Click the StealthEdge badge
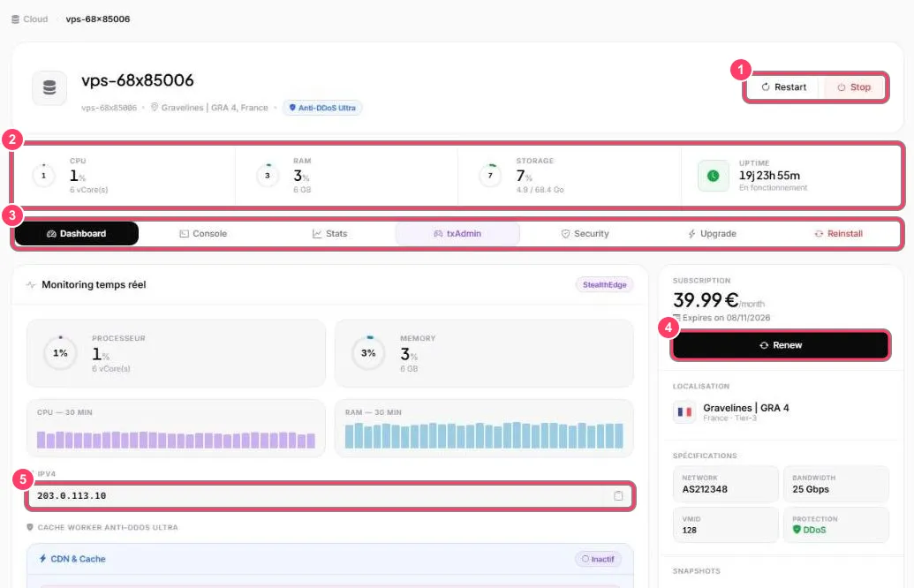 (604, 285)
